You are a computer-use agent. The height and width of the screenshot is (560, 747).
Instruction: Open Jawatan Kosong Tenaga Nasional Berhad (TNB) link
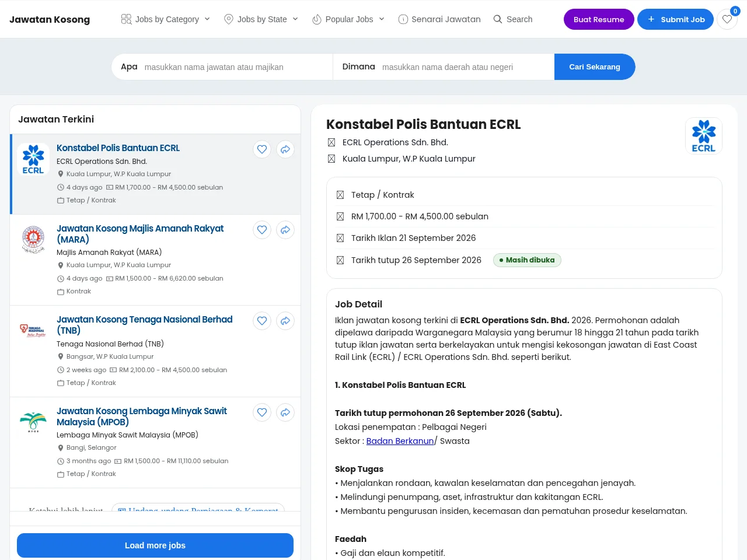144,325
